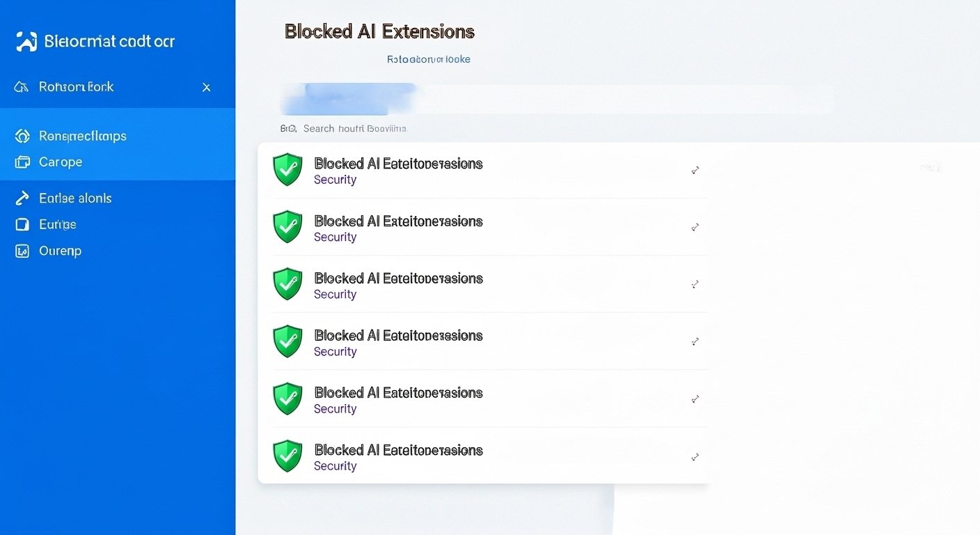
Task: Click the icon left of "Rohsom Eork"
Action: [x=22, y=87]
